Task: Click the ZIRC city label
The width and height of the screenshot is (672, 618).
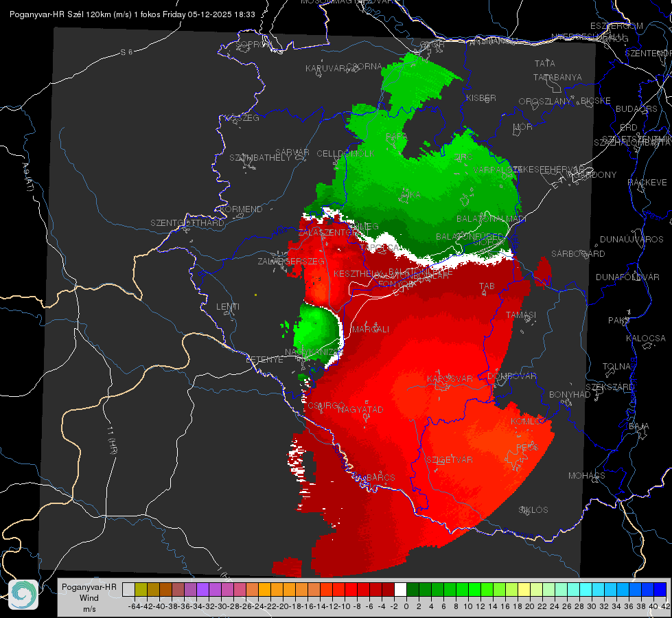Action: [x=463, y=157]
